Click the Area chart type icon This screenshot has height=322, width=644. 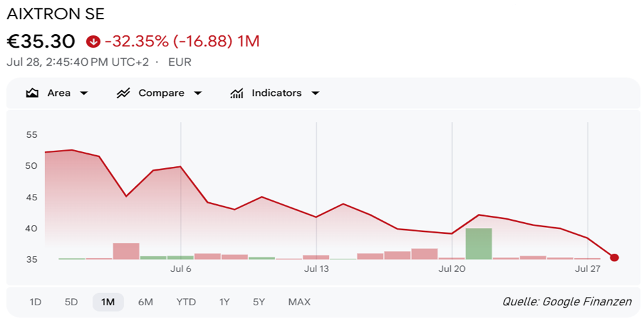32,93
